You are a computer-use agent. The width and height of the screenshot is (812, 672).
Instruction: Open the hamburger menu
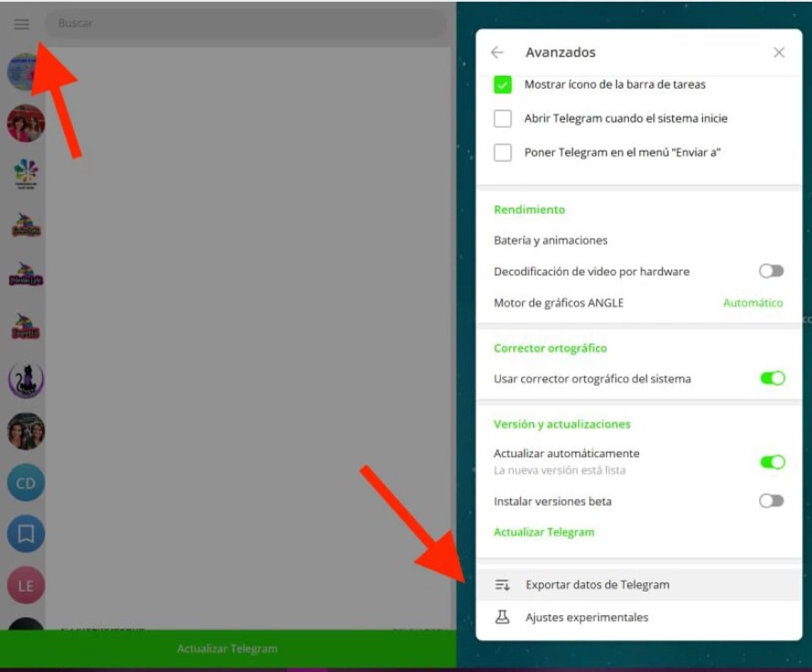(x=21, y=24)
